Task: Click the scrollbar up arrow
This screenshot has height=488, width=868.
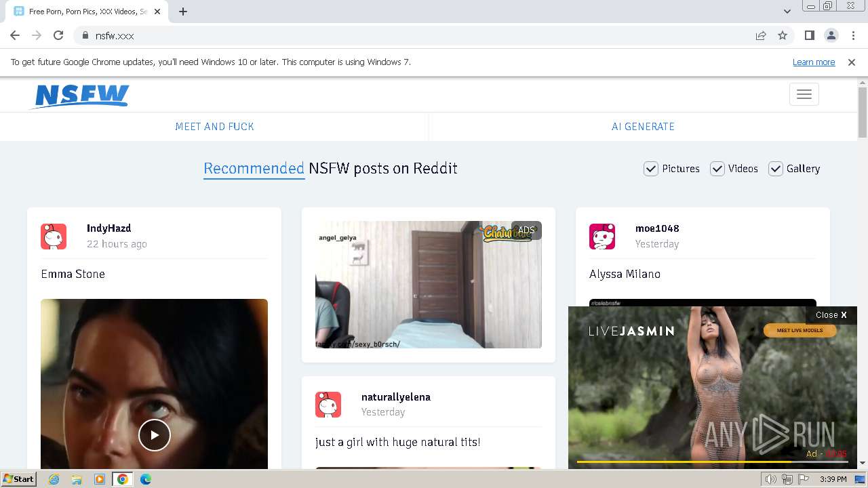Action: [x=863, y=82]
